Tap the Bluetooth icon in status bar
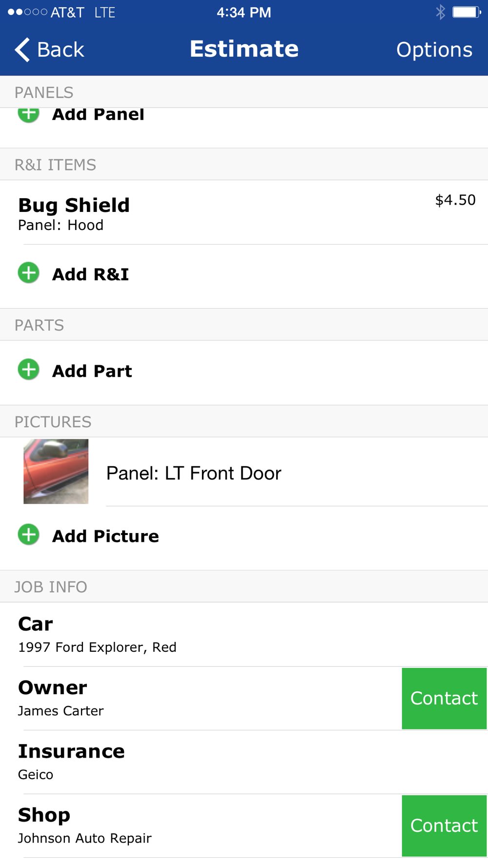The height and width of the screenshot is (868, 488). pos(440,12)
